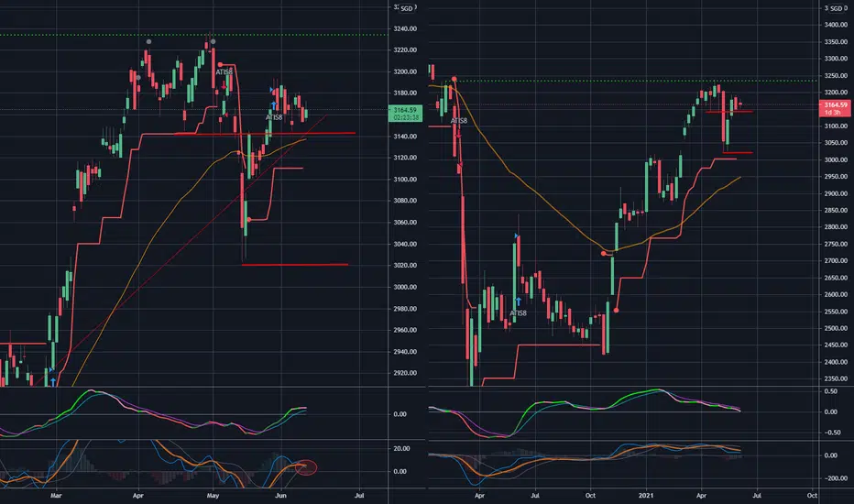Select the red ellipse drawing in the oscillator
The width and height of the screenshot is (854, 504).
click(307, 467)
